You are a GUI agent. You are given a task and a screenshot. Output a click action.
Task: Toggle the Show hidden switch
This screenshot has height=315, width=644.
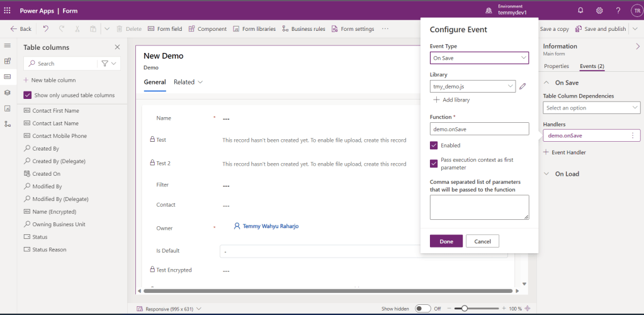point(423,309)
